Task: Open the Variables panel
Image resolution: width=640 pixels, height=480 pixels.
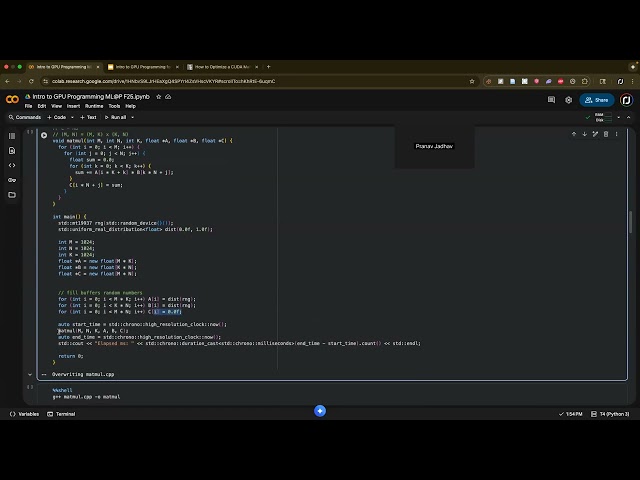Action: click(x=24, y=414)
